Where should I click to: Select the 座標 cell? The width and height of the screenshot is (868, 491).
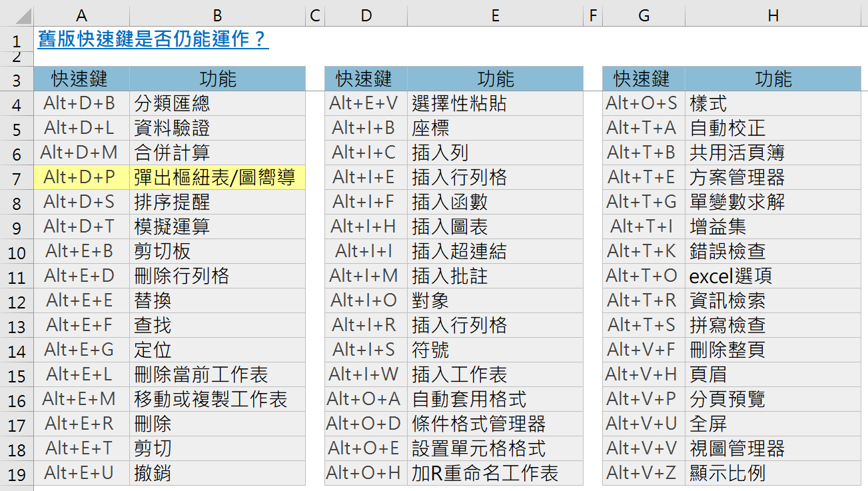pos(495,128)
